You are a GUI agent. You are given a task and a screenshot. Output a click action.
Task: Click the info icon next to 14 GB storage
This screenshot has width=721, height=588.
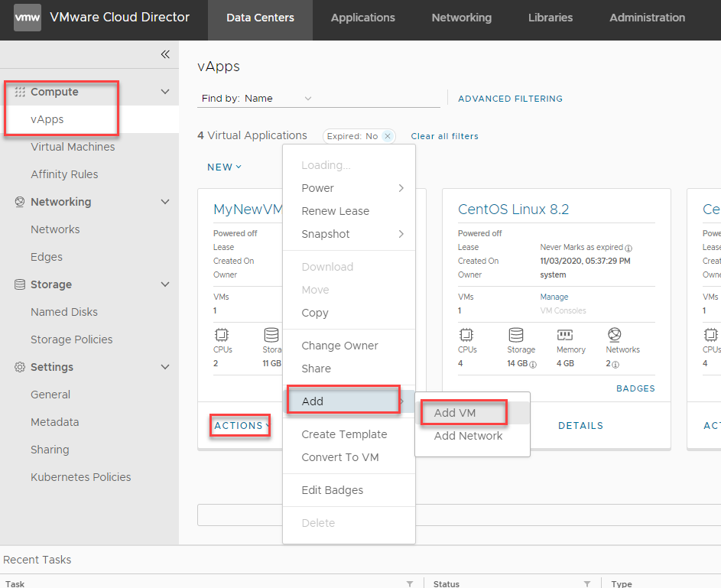click(533, 365)
